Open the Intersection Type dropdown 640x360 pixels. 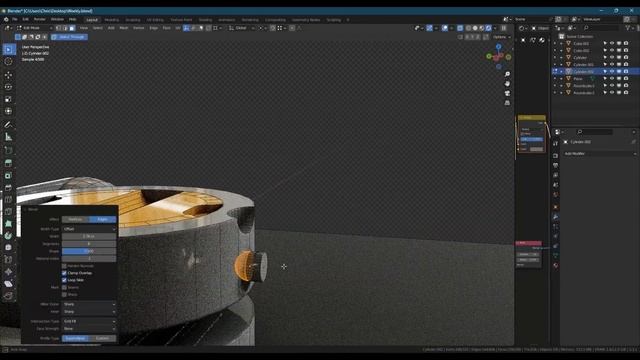[89, 321]
